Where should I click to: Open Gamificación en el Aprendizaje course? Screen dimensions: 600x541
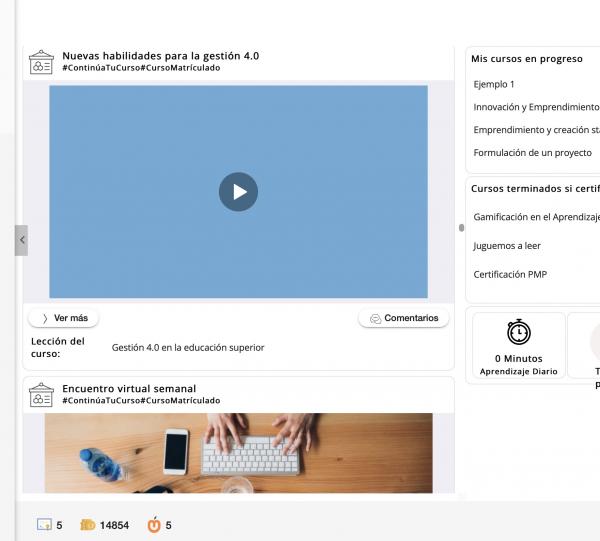point(536,217)
